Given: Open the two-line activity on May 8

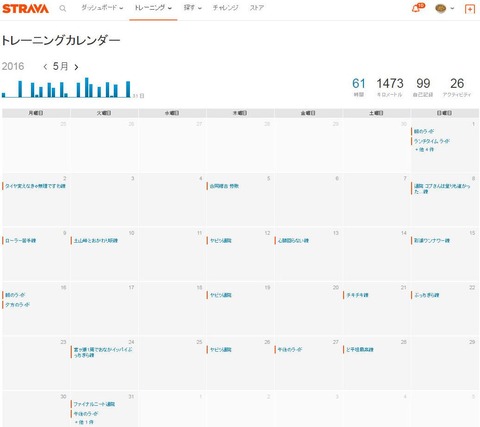Looking at the screenshot, I should coord(442,189).
